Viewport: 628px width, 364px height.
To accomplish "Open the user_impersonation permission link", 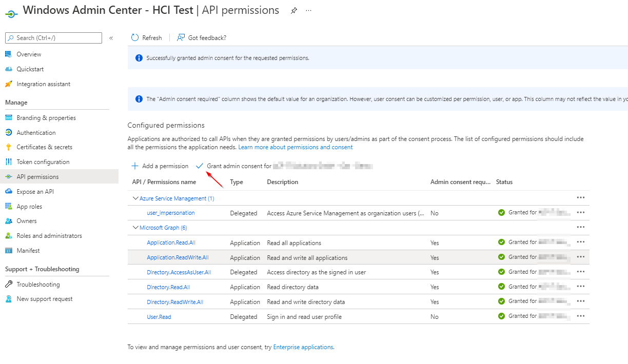I will [x=171, y=213].
